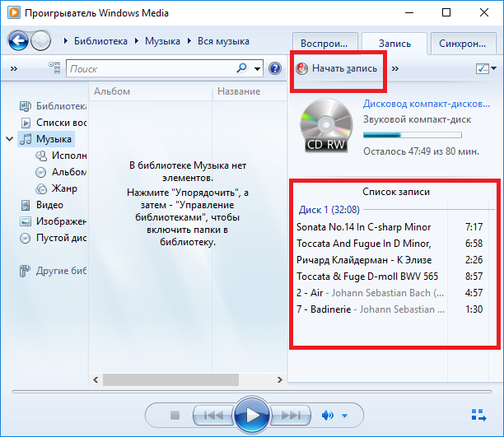Click the magnifier search icon

(x=242, y=67)
